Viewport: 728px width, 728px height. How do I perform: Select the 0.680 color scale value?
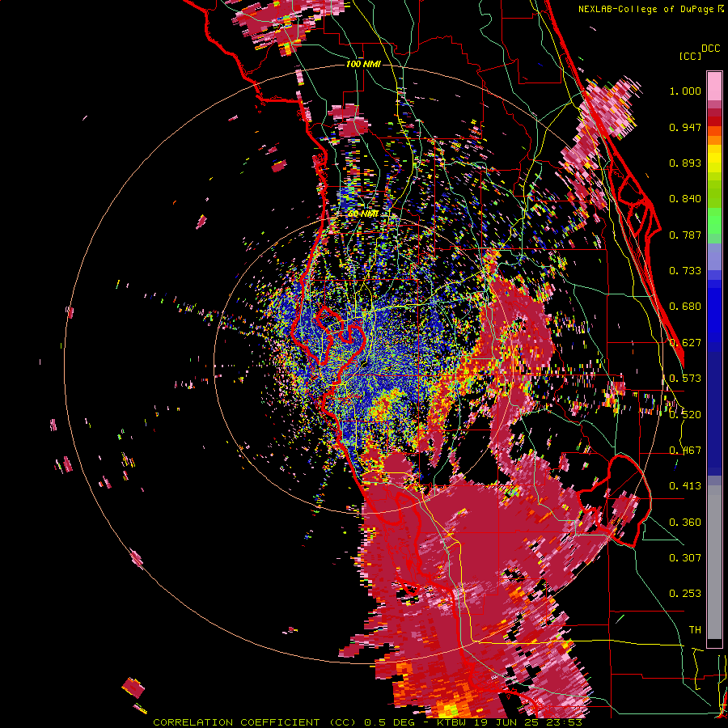tap(685, 307)
